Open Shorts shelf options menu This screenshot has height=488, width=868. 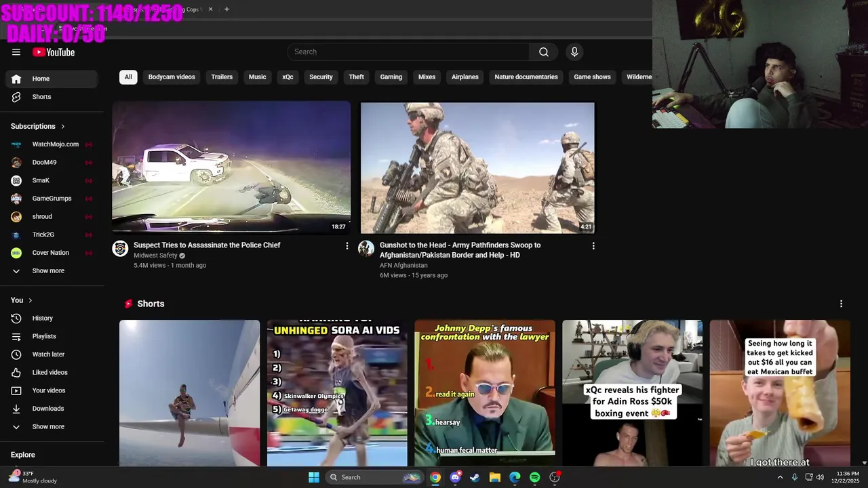click(842, 304)
